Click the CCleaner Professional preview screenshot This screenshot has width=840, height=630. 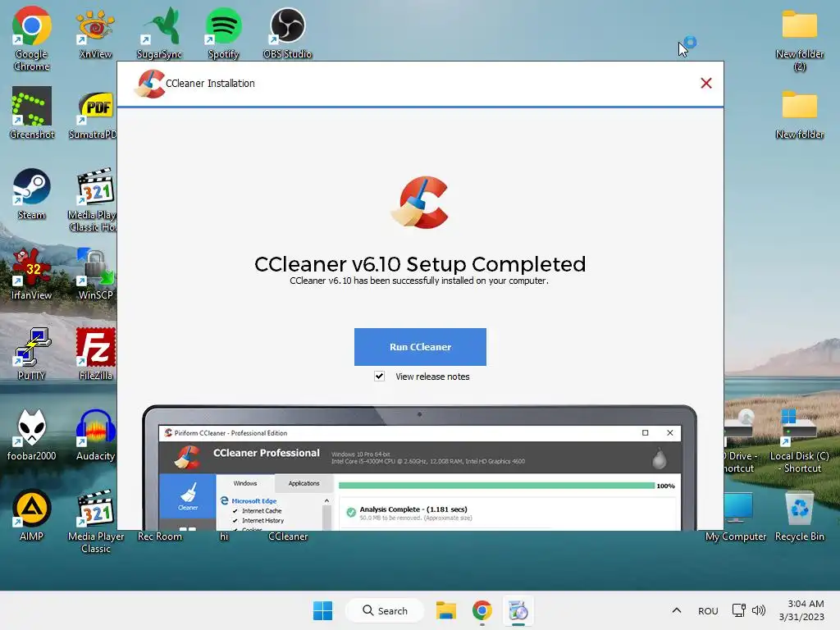click(419, 468)
